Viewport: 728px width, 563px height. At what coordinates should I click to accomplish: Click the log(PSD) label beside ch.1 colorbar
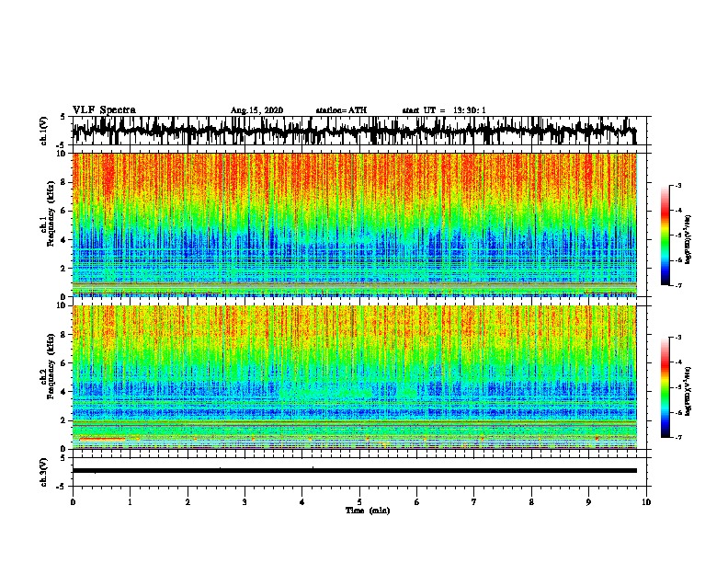[x=688, y=239]
